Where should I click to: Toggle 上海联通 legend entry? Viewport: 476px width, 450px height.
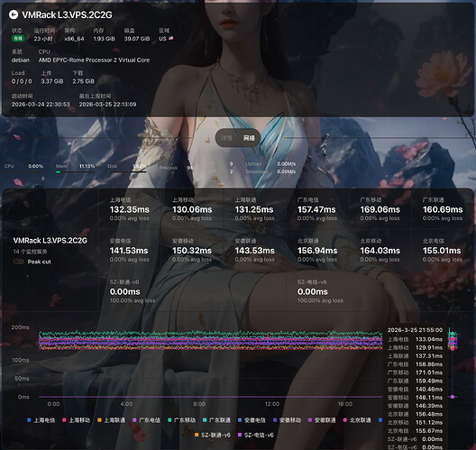coord(111,420)
